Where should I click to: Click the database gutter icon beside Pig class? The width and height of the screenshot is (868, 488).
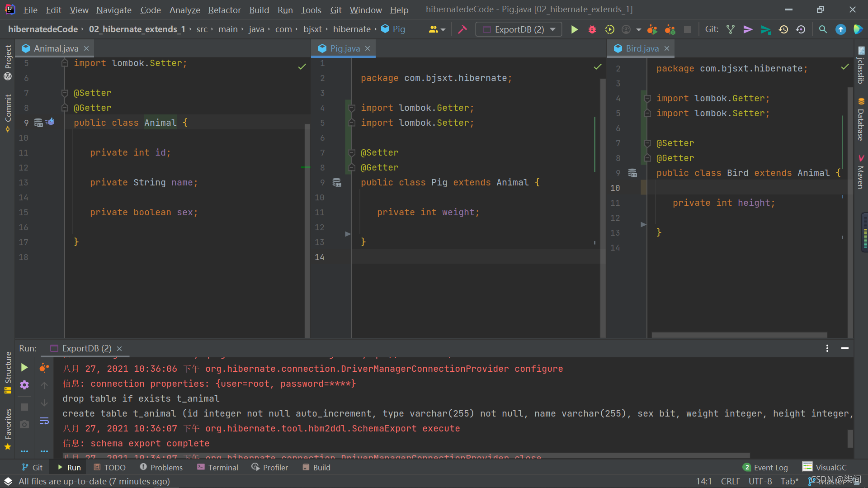click(x=337, y=182)
